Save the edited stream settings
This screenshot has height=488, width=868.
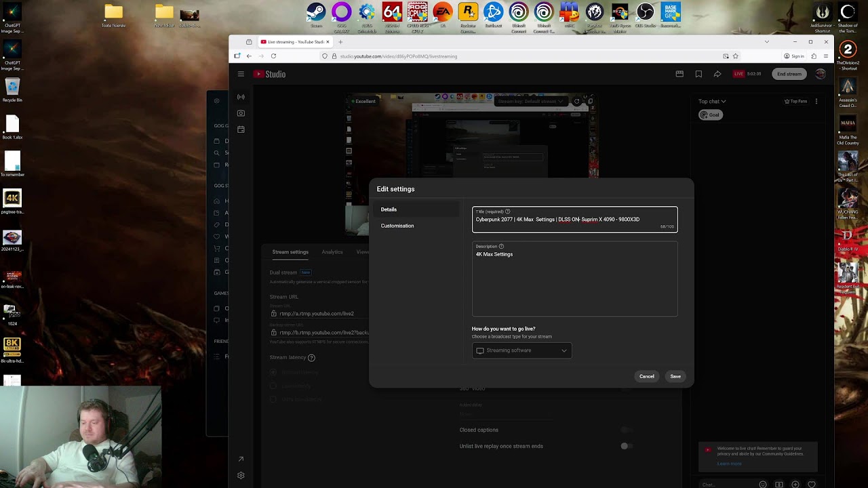(x=675, y=376)
